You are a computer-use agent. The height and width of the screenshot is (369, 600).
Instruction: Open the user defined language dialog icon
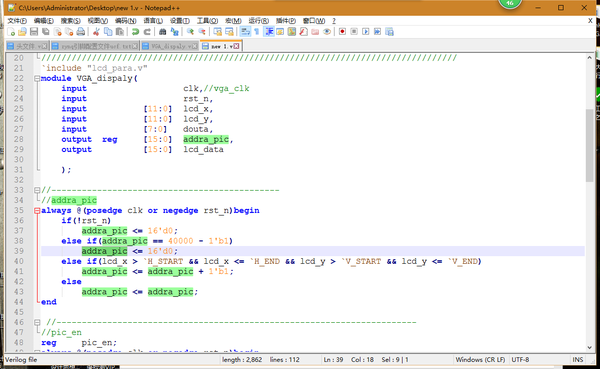point(280,32)
